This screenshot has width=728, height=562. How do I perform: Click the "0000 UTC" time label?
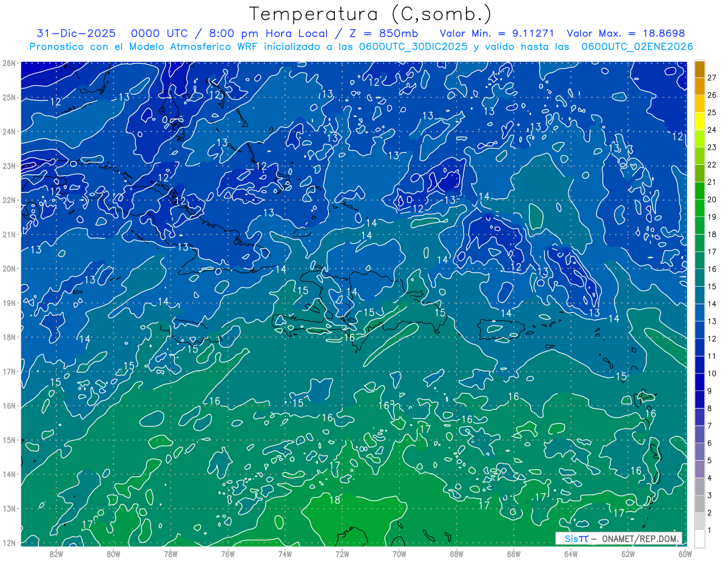coord(160,33)
